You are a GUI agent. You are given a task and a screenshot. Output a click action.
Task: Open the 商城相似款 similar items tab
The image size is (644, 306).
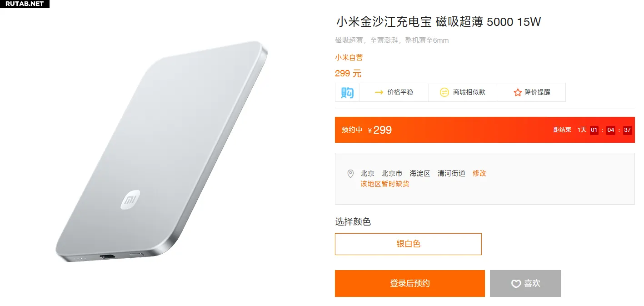point(462,92)
